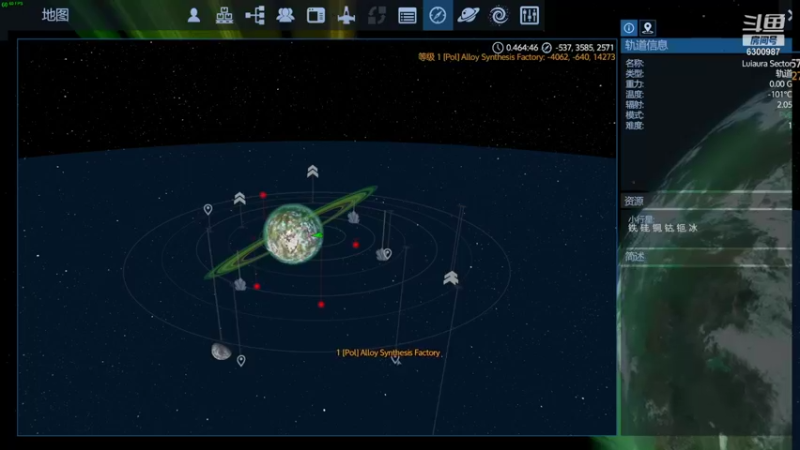Open the spaceship registry icon
The width and height of the screenshot is (800, 450).
coord(346,15)
